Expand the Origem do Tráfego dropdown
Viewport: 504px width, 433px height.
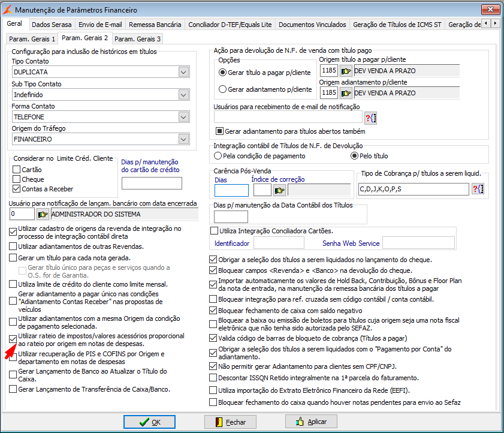(x=183, y=139)
